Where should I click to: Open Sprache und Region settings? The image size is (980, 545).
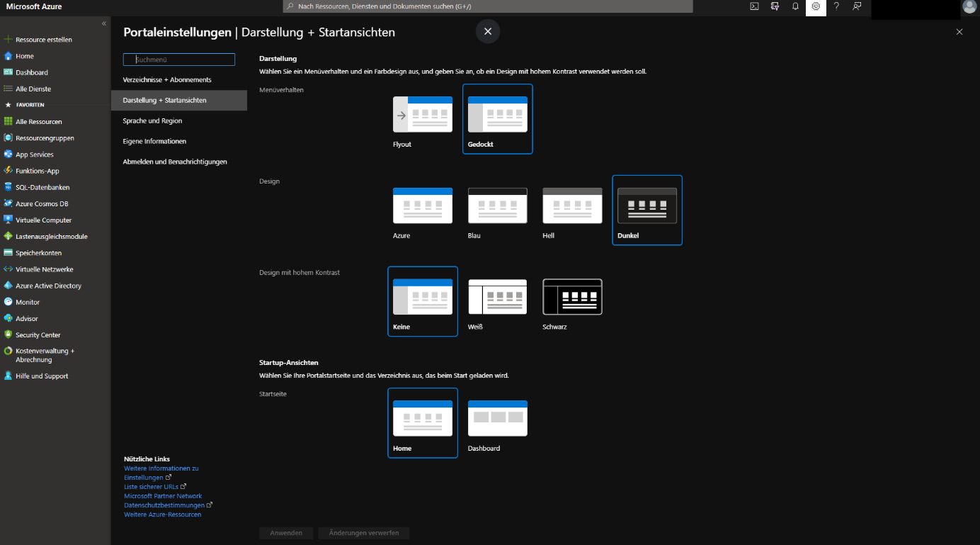(152, 120)
